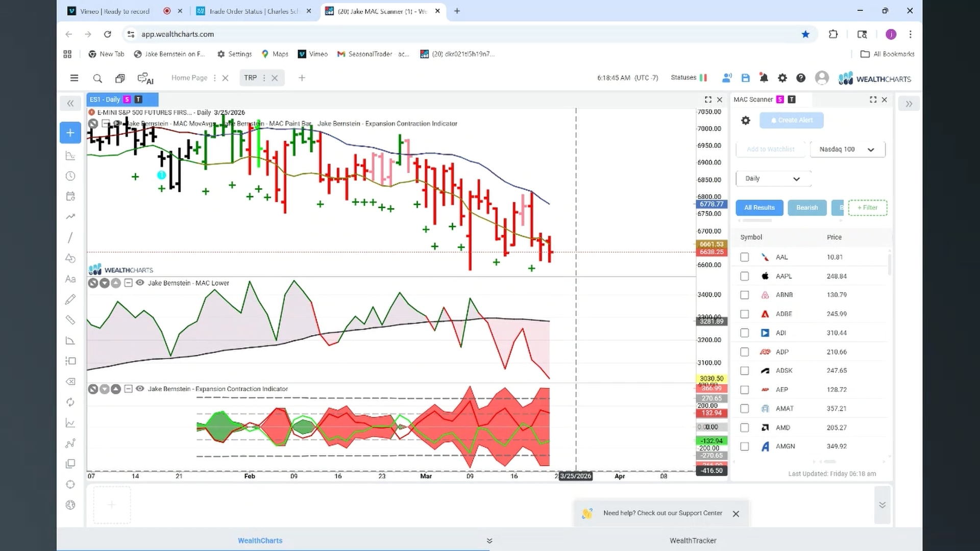Open the AI chat assistant icon
The height and width of the screenshot is (551, 980).
tap(145, 79)
